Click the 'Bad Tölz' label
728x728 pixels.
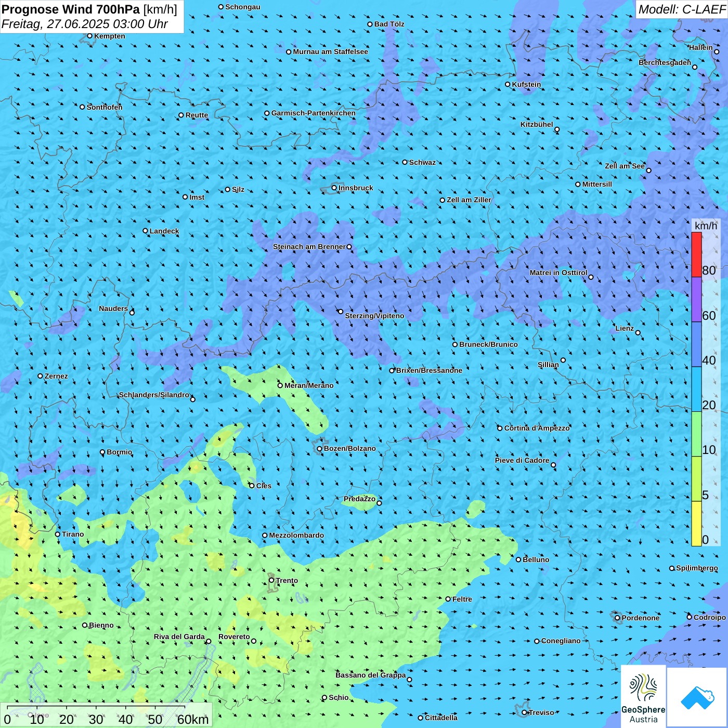point(389,24)
